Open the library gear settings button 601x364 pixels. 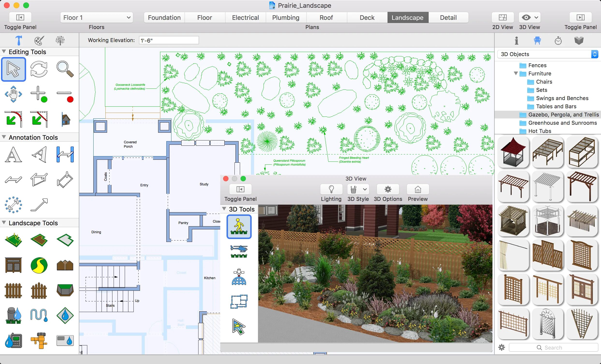(502, 347)
